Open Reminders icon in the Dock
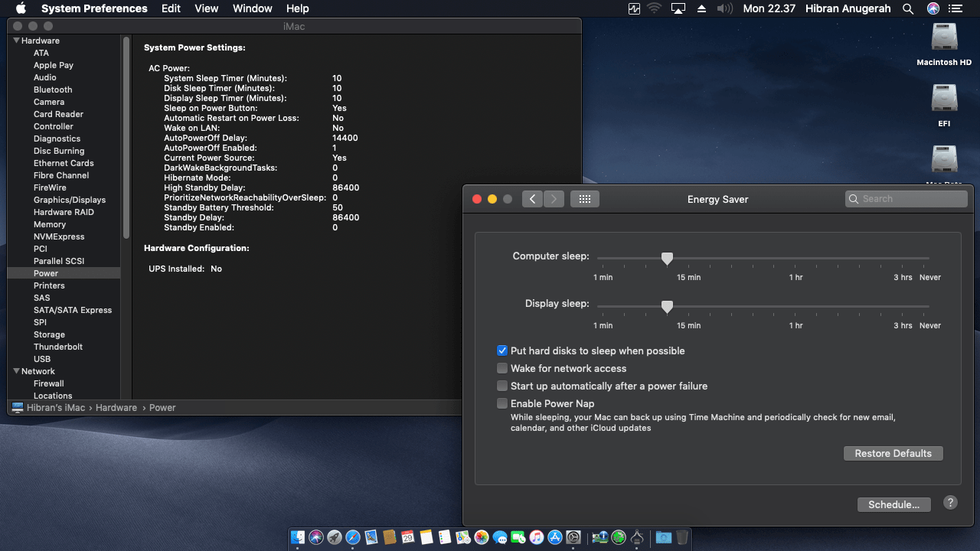 click(445, 538)
